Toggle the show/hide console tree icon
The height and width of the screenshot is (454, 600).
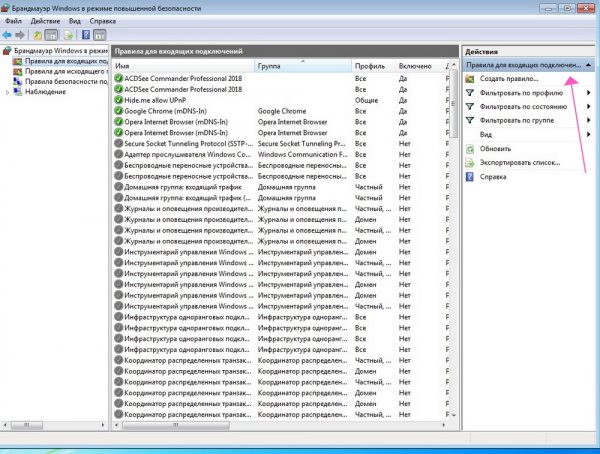(x=51, y=35)
